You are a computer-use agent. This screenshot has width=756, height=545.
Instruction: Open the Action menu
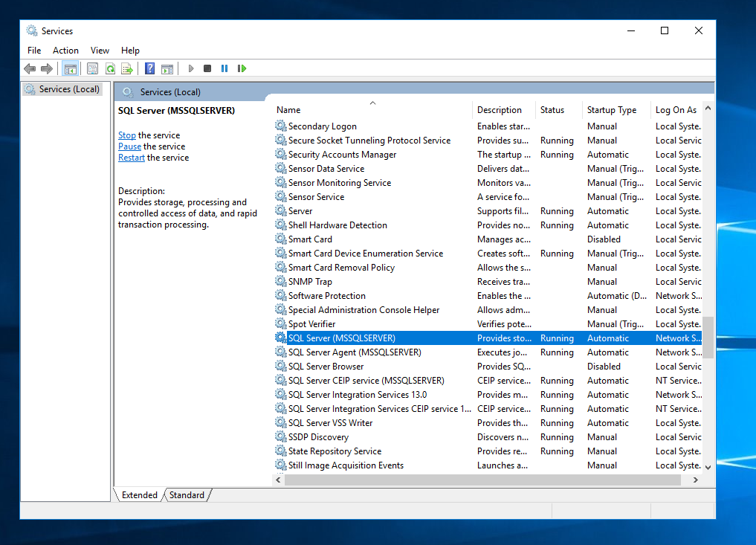tap(65, 50)
